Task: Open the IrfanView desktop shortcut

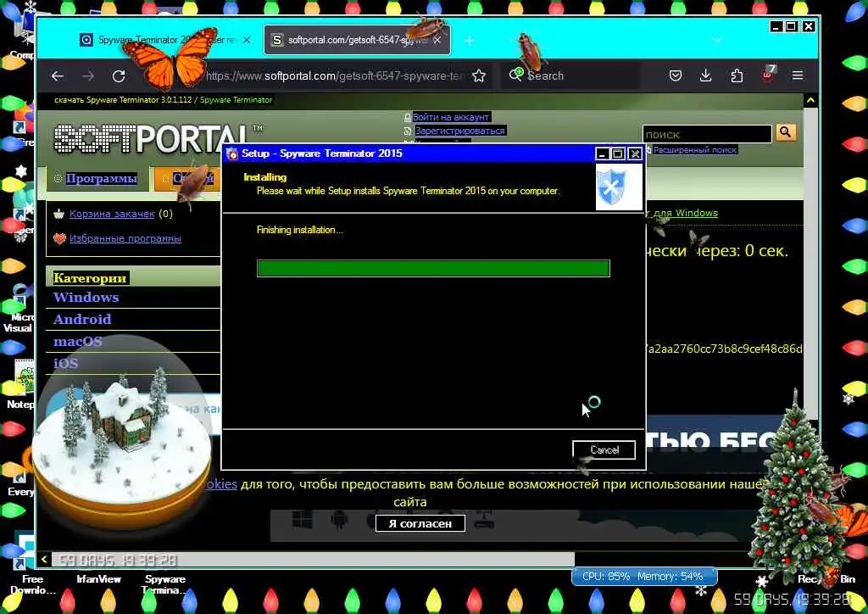Action: pyautogui.click(x=98, y=579)
